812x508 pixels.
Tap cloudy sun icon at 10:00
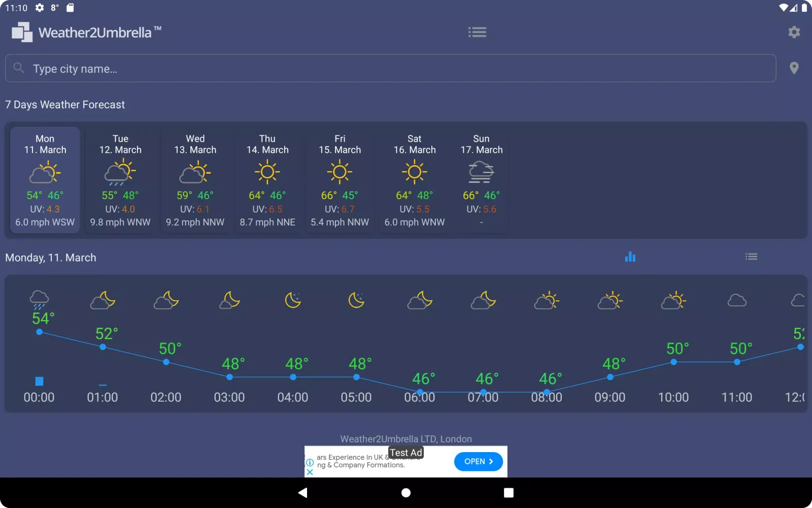673,300
